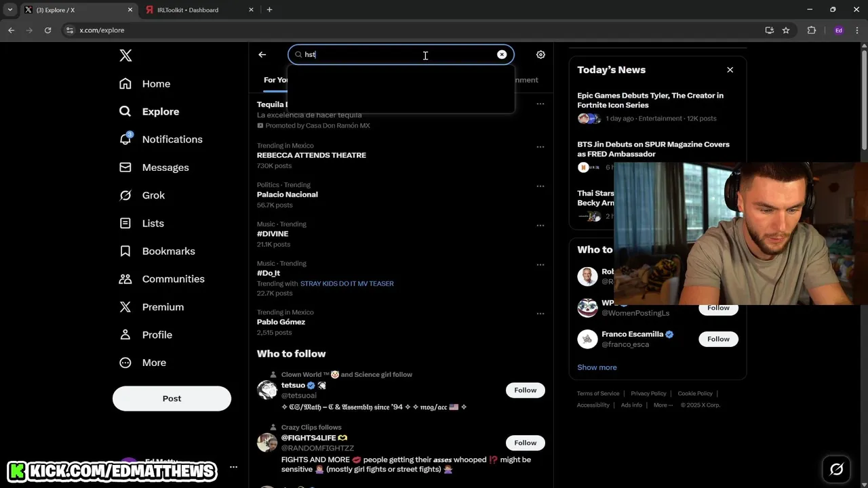Open options for Pablo Gómez trend
Screen dimensions: 868x488
click(540, 313)
